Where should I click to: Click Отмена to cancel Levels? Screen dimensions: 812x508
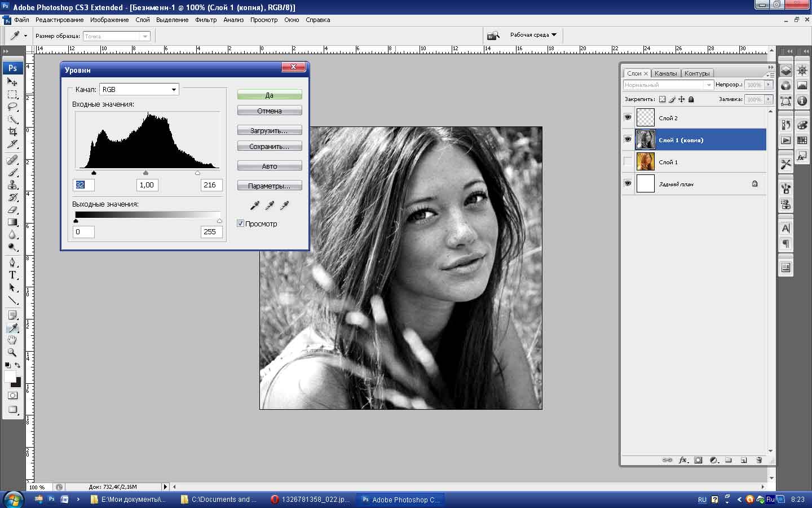(x=270, y=111)
